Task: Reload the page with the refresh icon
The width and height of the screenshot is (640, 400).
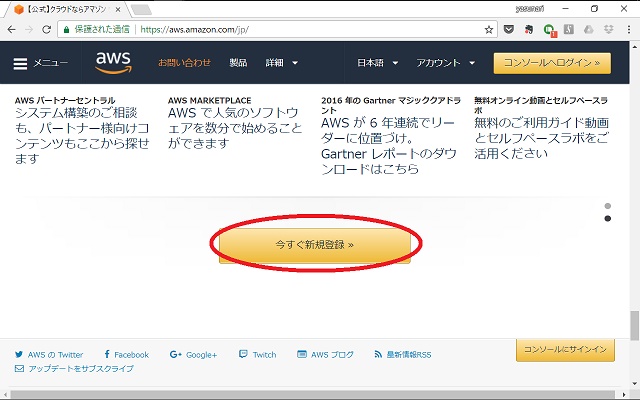Action: click(x=46, y=29)
